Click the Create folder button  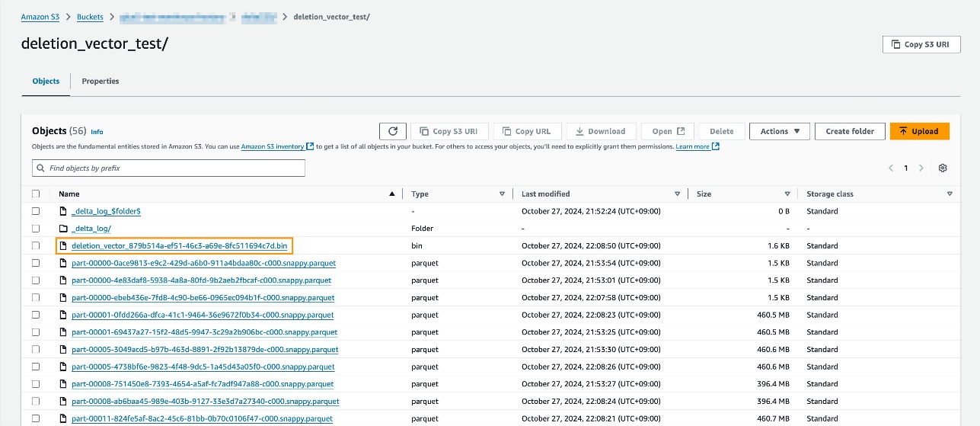849,131
